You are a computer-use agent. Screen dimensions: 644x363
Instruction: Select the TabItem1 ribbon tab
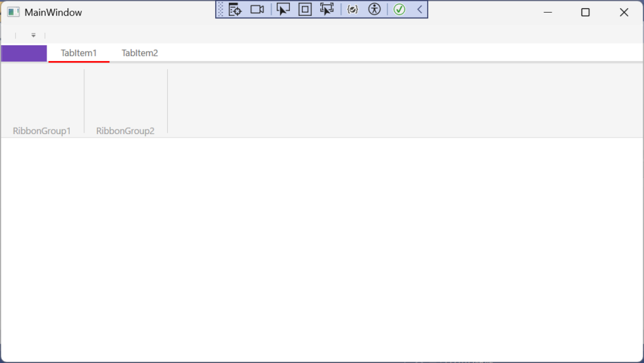(79, 53)
